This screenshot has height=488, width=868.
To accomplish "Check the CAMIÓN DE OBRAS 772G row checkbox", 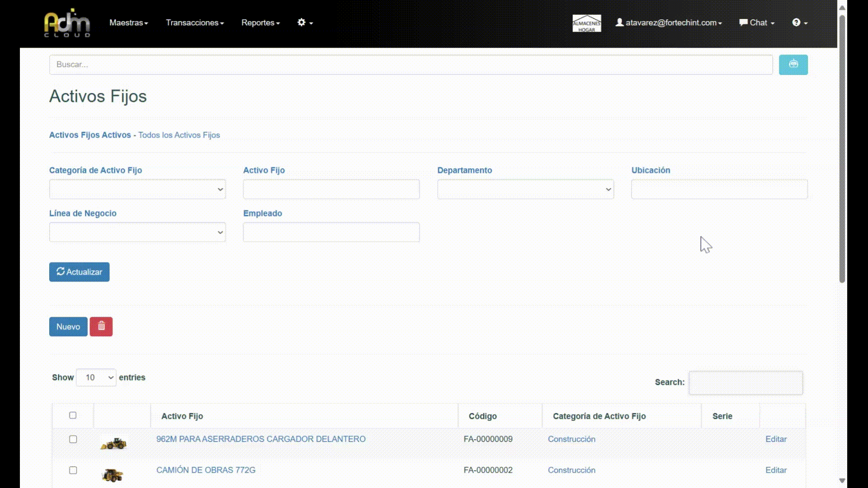I will click(x=73, y=470).
